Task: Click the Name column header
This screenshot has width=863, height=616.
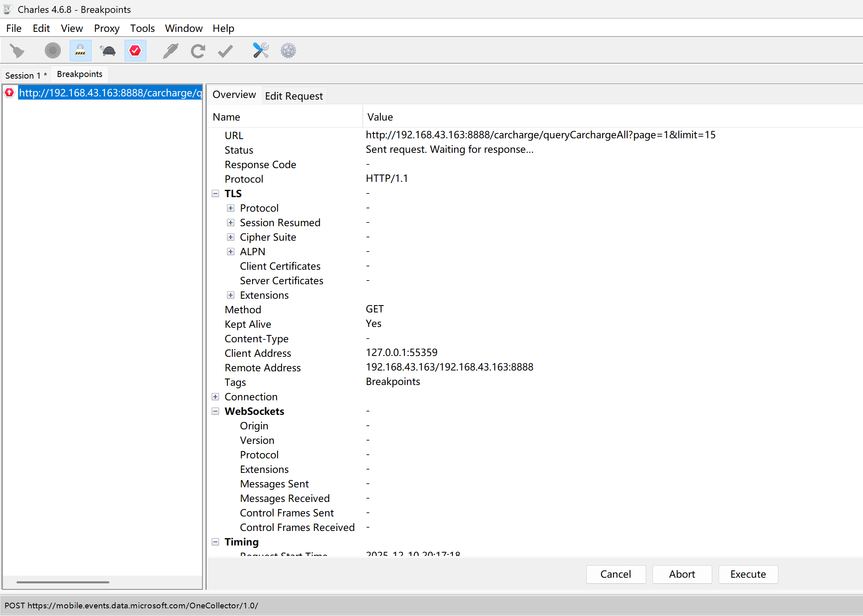Action: coord(286,117)
